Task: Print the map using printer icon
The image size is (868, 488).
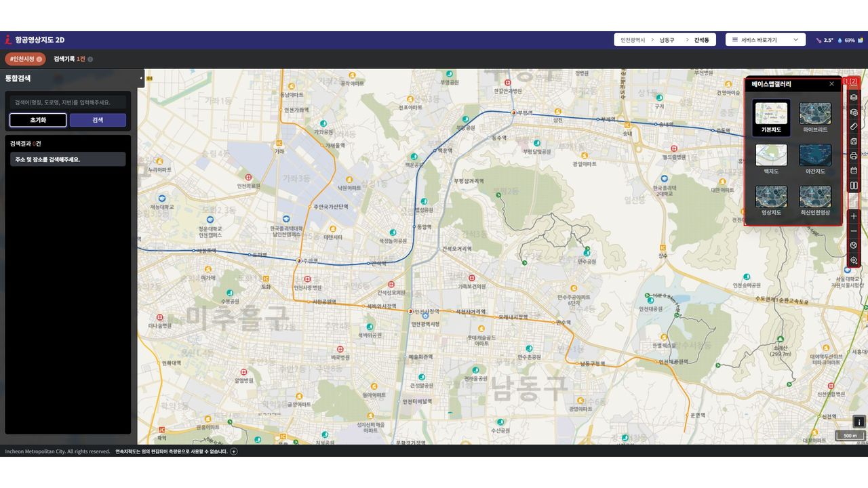Action: click(x=854, y=156)
